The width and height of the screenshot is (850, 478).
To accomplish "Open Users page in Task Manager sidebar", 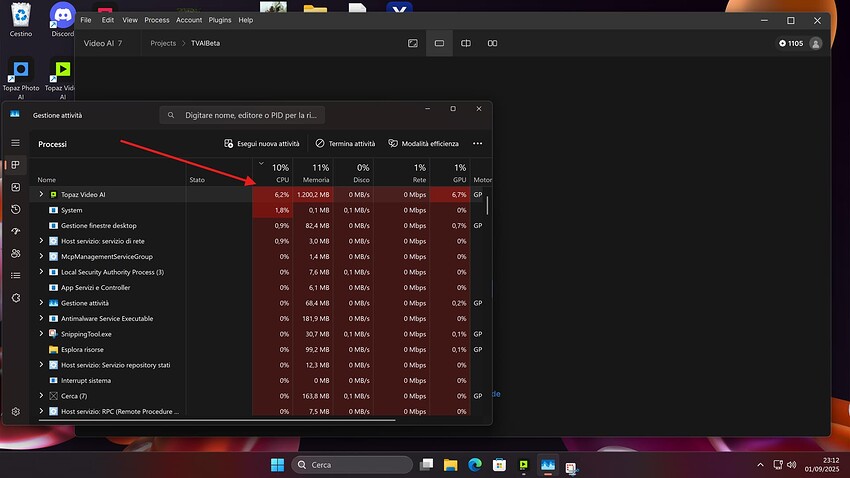I will point(15,253).
